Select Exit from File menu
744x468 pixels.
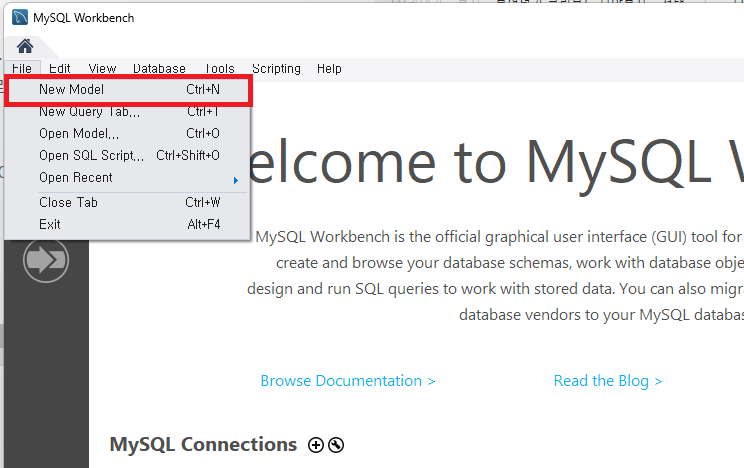tap(128, 224)
